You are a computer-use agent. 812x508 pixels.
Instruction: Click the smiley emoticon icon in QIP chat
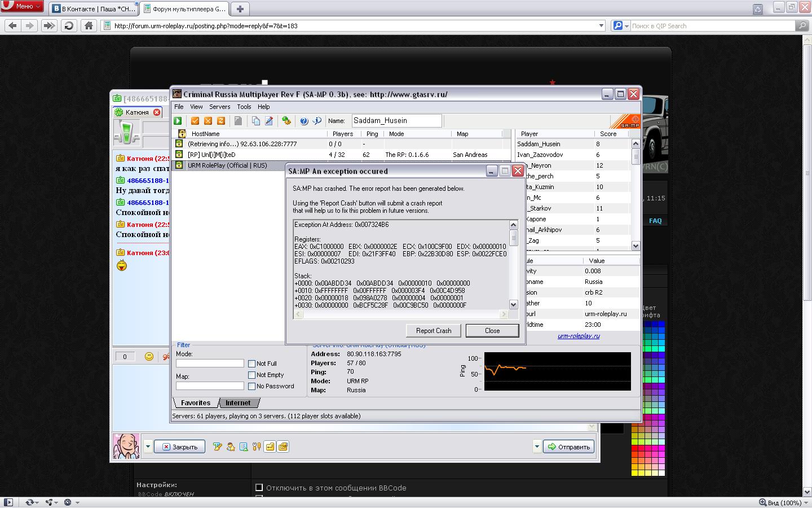[x=149, y=356]
